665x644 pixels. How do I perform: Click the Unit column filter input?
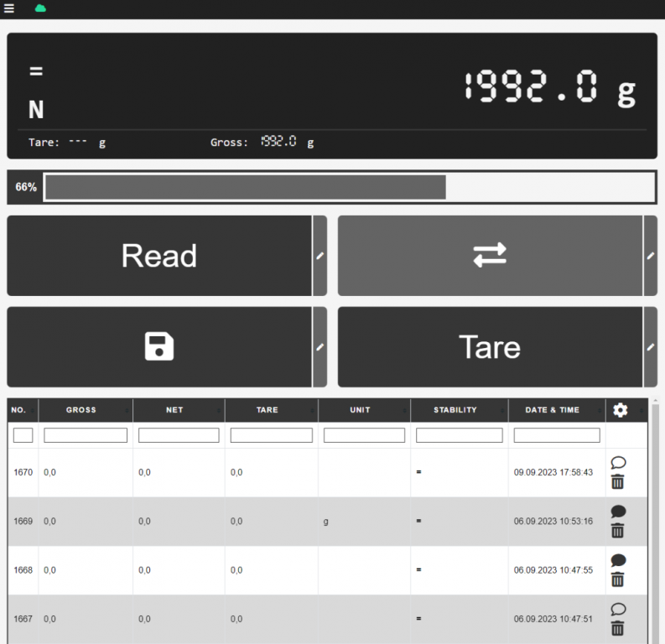[364, 435]
